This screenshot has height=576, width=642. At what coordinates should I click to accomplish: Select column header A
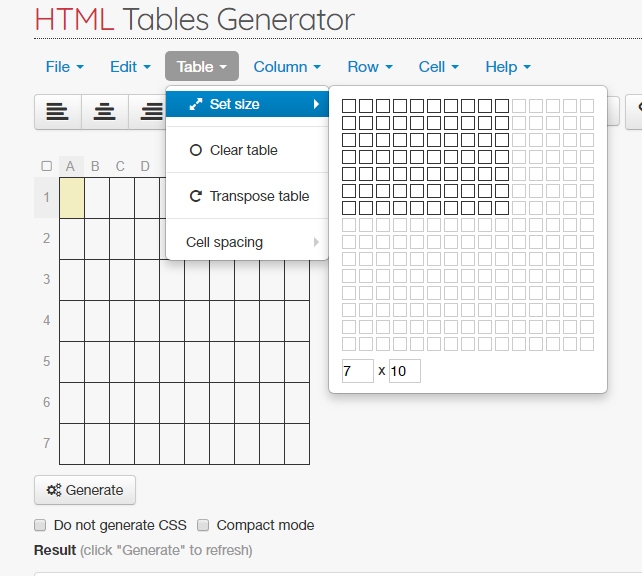70,166
